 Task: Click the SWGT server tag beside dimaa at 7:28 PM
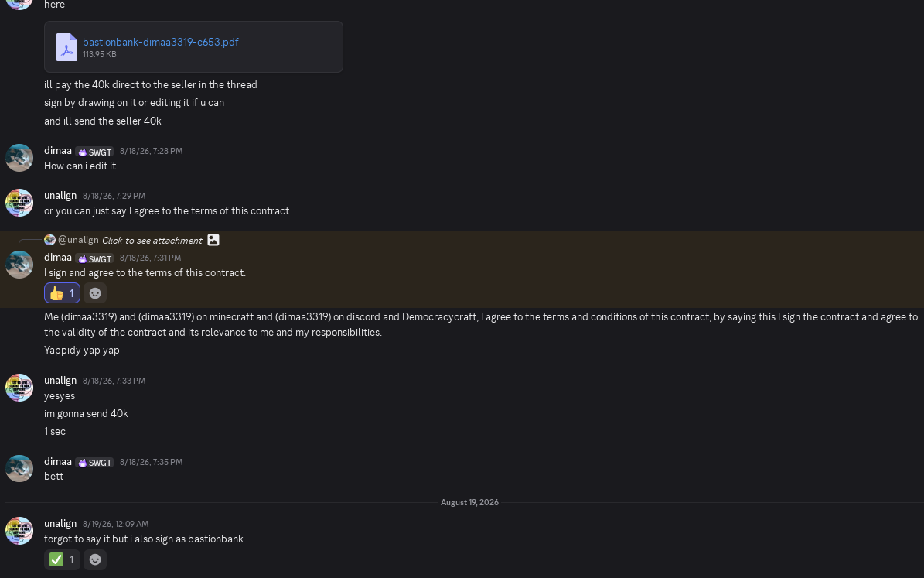pyautogui.click(x=94, y=152)
